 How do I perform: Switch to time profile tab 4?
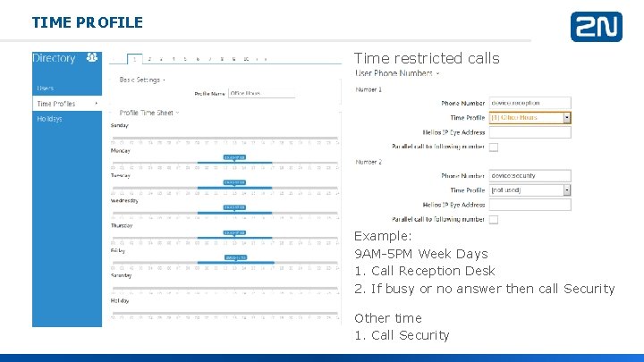click(x=174, y=59)
